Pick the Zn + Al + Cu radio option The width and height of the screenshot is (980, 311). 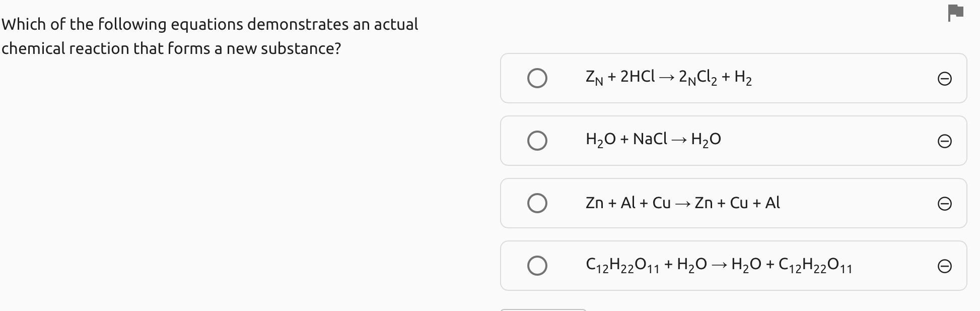pyautogui.click(x=537, y=203)
